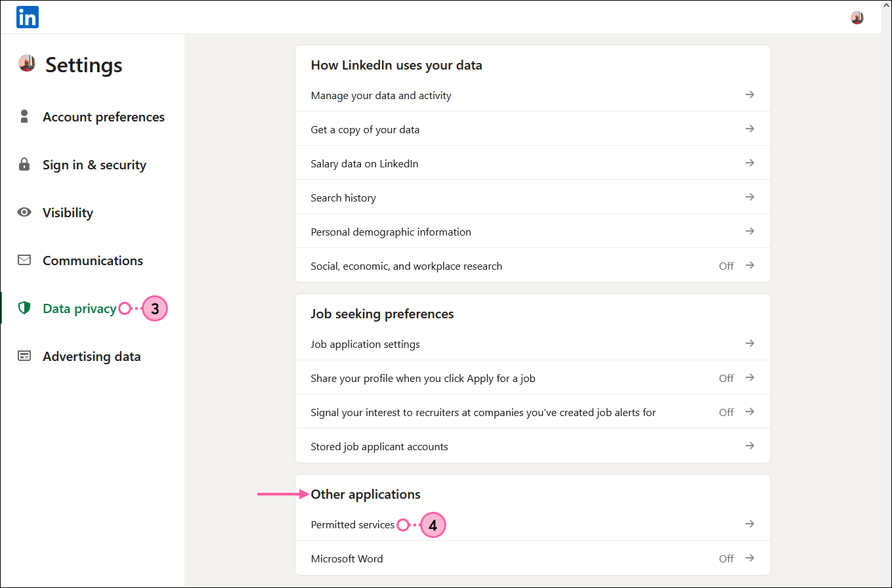Go to the Visibility section
This screenshot has height=588, width=892.
pyautogui.click(x=68, y=213)
